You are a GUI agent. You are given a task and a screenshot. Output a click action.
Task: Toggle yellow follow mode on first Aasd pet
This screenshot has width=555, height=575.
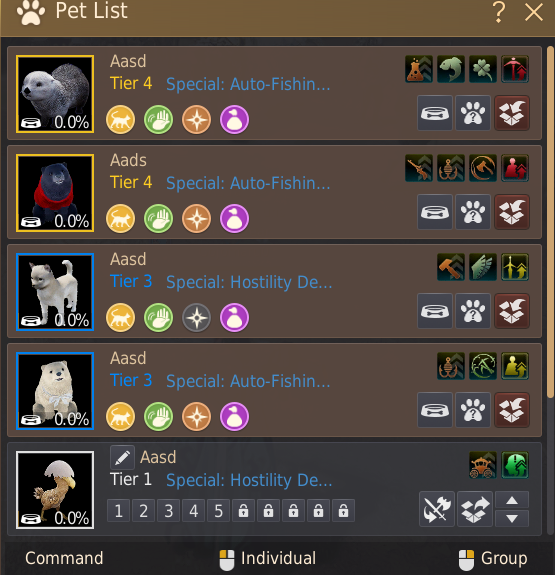[x=120, y=120]
